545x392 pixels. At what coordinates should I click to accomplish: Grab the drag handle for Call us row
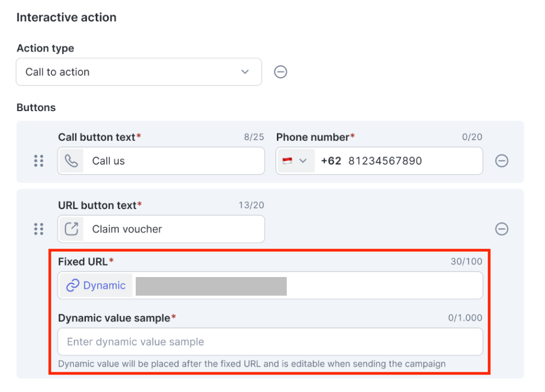(x=38, y=160)
